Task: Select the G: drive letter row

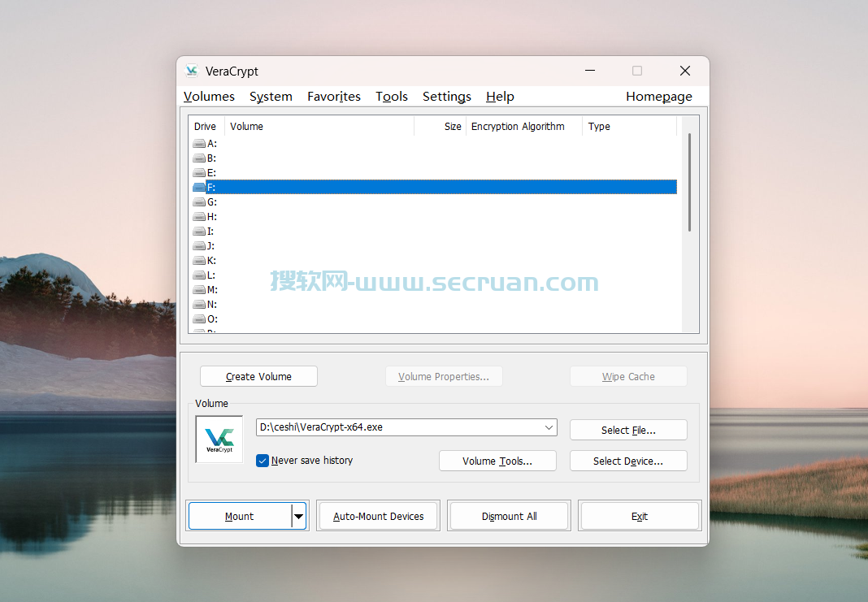Action: 435,202
